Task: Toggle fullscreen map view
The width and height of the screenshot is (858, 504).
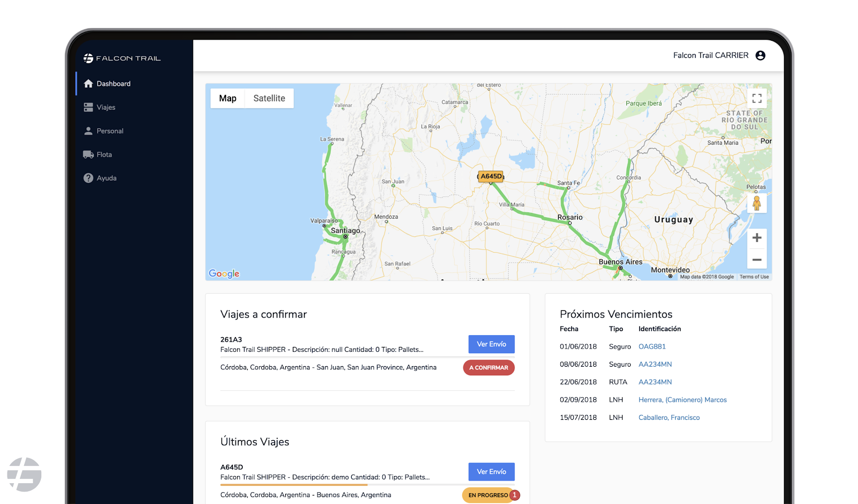Action: pyautogui.click(x=757, y=98)
